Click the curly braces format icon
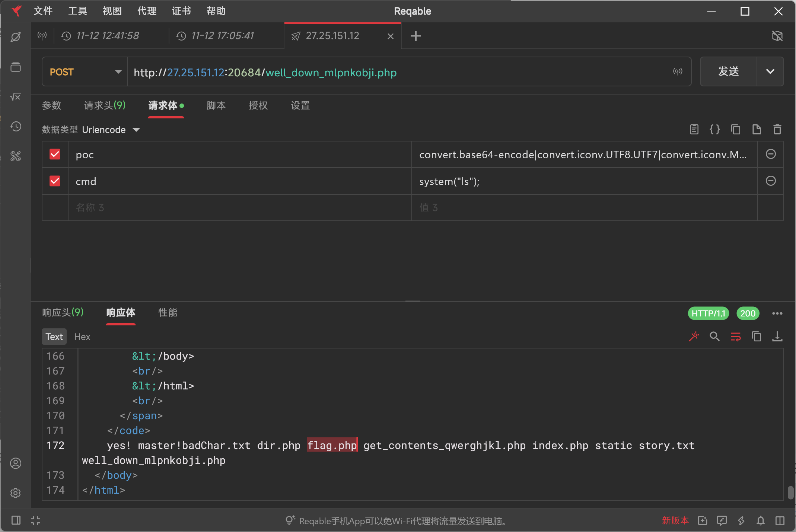This screenshot has height=532, width=796. tap(715, 130)
